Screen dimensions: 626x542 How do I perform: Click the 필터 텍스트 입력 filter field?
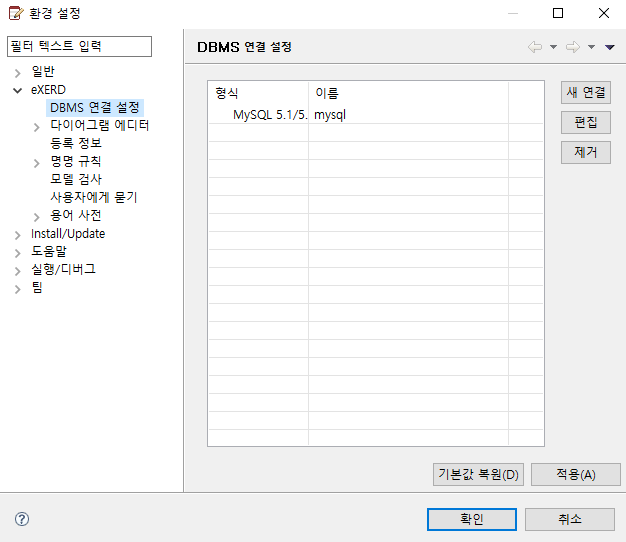pos(79,46)
